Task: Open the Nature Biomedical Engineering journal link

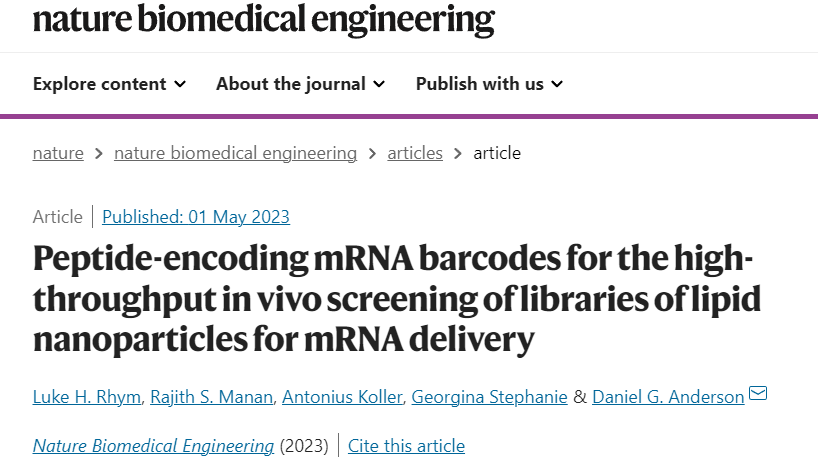Action: 153,446
